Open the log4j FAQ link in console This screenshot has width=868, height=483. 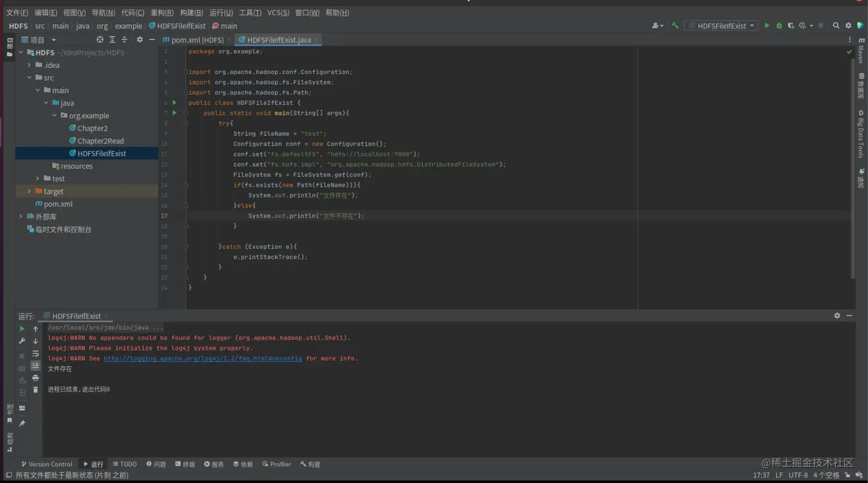pyautogui.click(x=203, y=359)
